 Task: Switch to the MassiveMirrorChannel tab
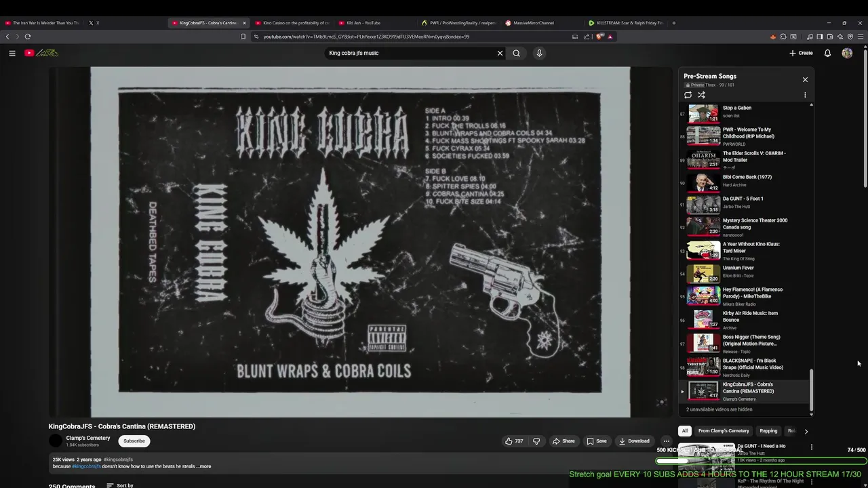[541, 23]
